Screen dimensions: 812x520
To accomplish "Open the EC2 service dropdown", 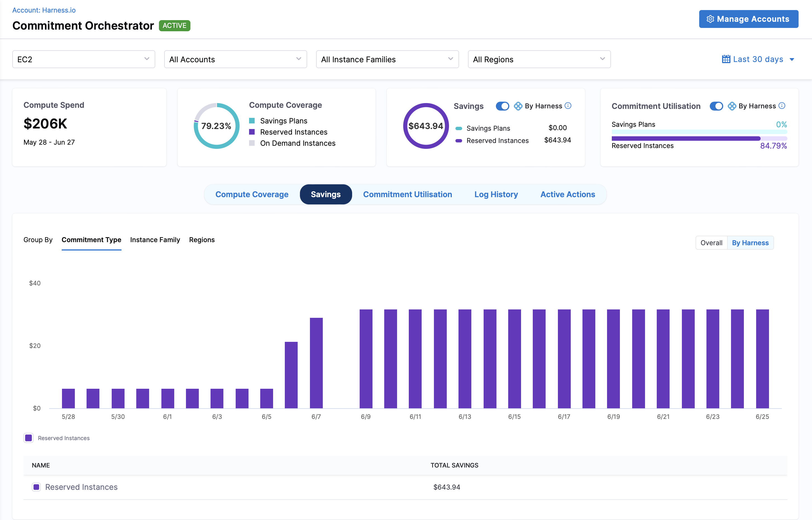I will pos(83,59).
